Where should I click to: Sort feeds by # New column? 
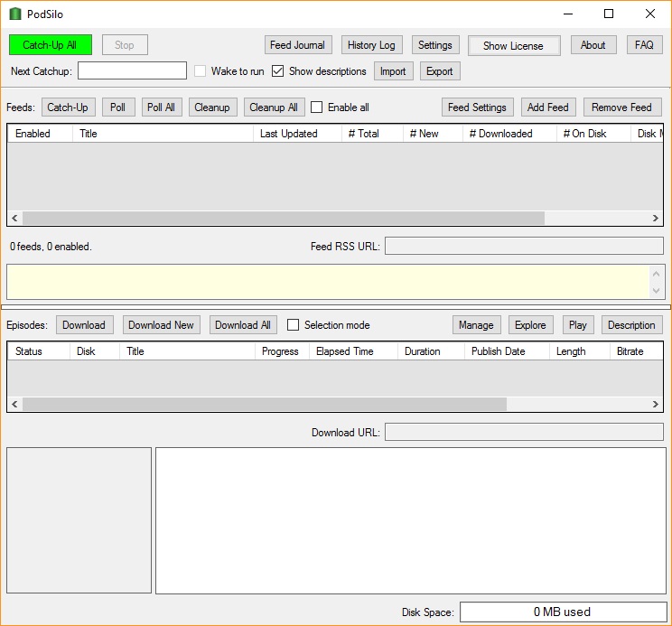(433, 134)
